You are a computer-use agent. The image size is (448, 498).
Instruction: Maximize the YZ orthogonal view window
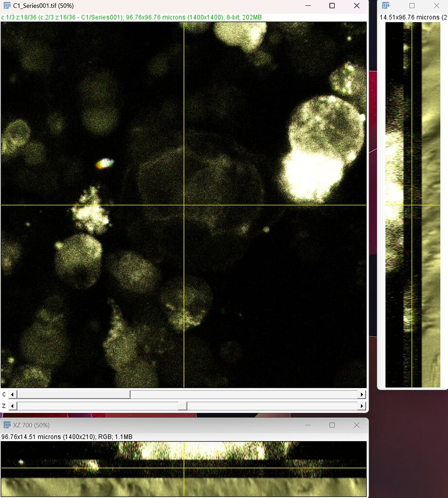(x=412, y=5)
